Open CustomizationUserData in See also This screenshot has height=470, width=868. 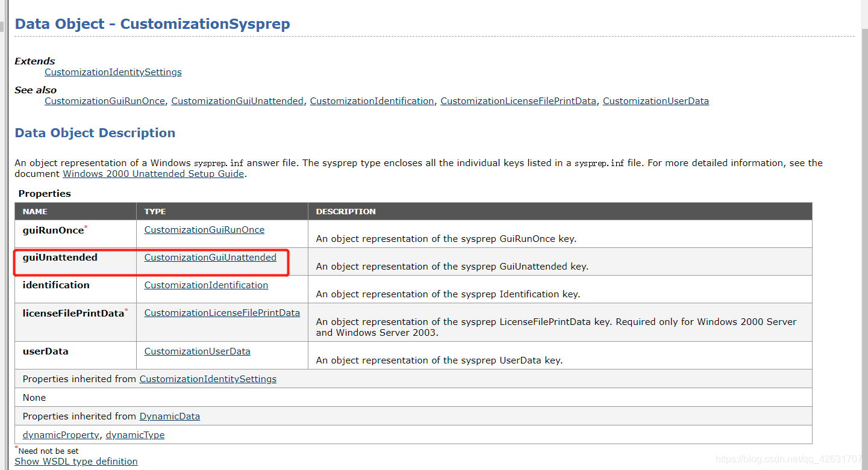[656, 101]
